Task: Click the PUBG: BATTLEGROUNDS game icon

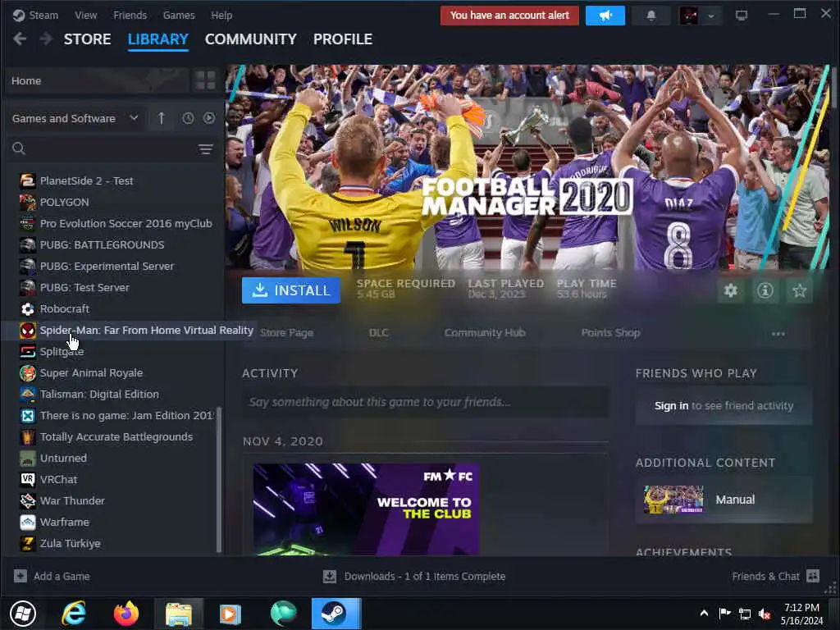Action: pyautogui.click(x=27, y=244)
